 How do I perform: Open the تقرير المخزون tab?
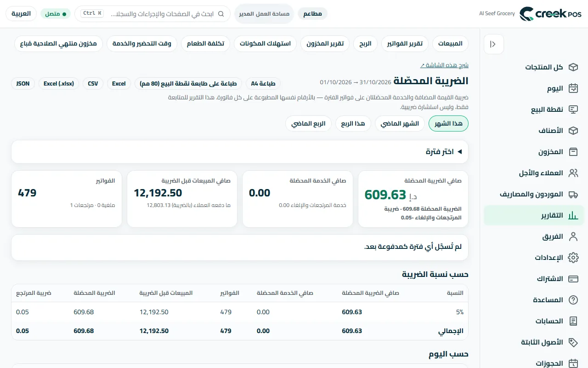coord(325,44)
